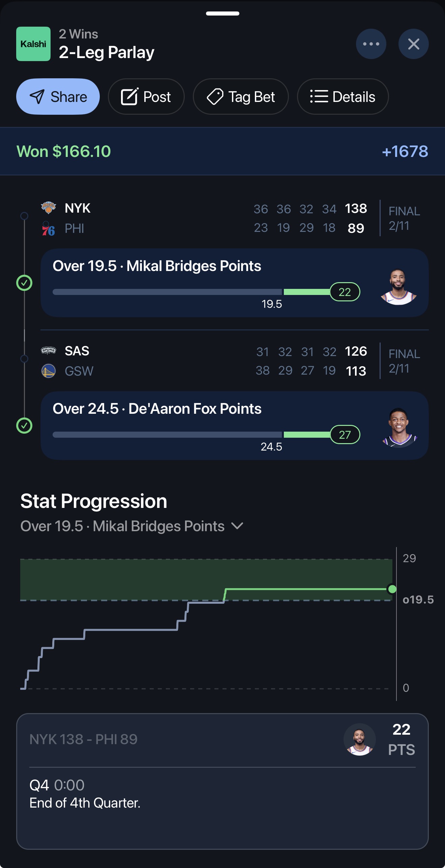Click the green checkmark on Mikal Bridges leg

24,283
